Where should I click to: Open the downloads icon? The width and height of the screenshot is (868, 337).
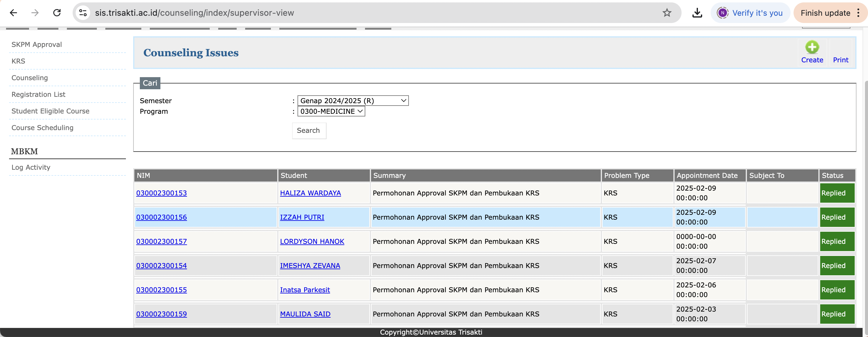697,13
